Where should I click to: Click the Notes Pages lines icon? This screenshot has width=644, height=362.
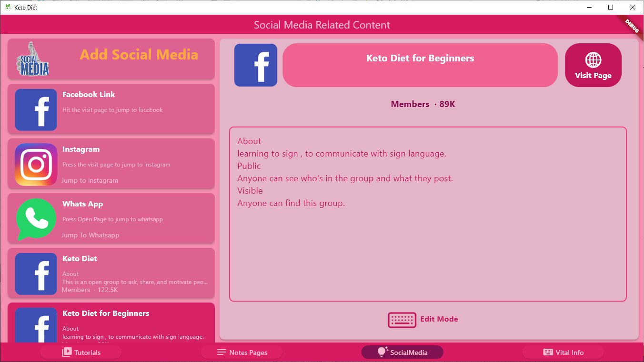pos(221,352)
